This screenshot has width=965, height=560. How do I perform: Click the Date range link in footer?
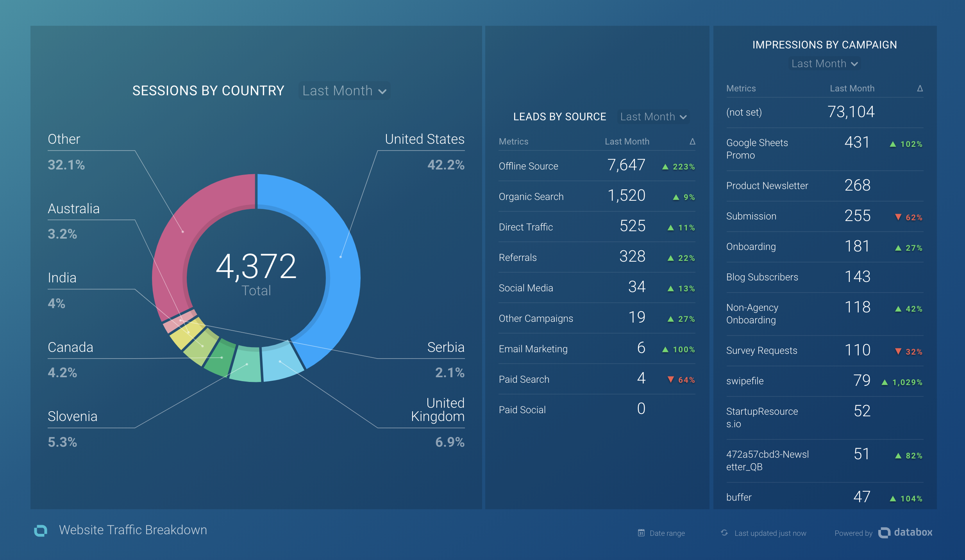[x=667, y=533]
